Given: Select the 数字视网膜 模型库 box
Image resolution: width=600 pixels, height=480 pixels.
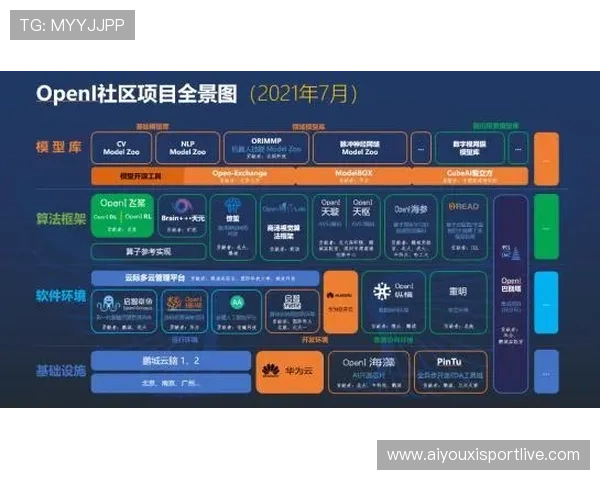Looking at the screenshot, I should coord(470,148).
